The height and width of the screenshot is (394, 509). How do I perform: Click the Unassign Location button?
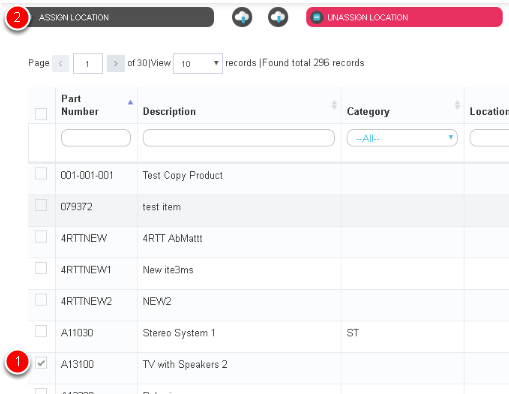click(404, 17)
